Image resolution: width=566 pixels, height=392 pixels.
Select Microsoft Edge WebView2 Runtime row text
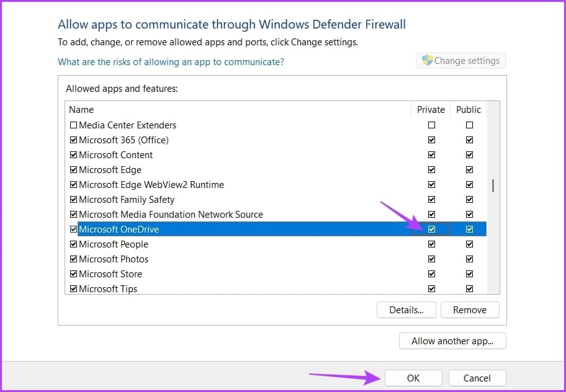click(x=151, y=185)
